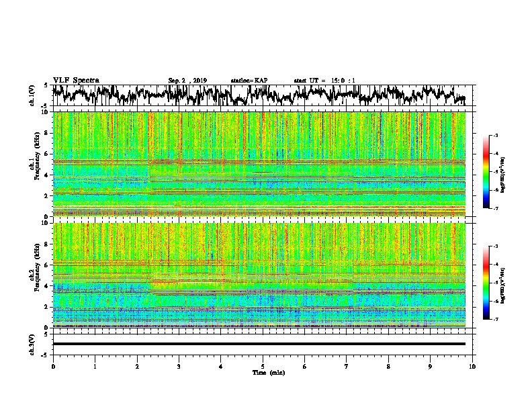Image resolution: width=532 pixels, height=411 pixels.
Task: Click the time axis tick label "5"
Action: [x=263, y=367]
